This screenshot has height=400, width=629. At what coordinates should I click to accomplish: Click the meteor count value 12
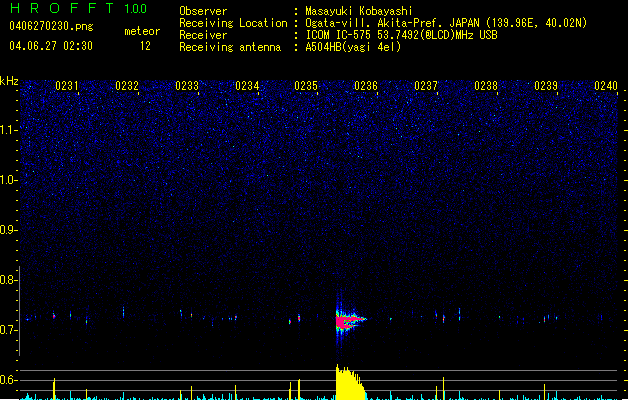pyautogui.click(x=145, y=46)
